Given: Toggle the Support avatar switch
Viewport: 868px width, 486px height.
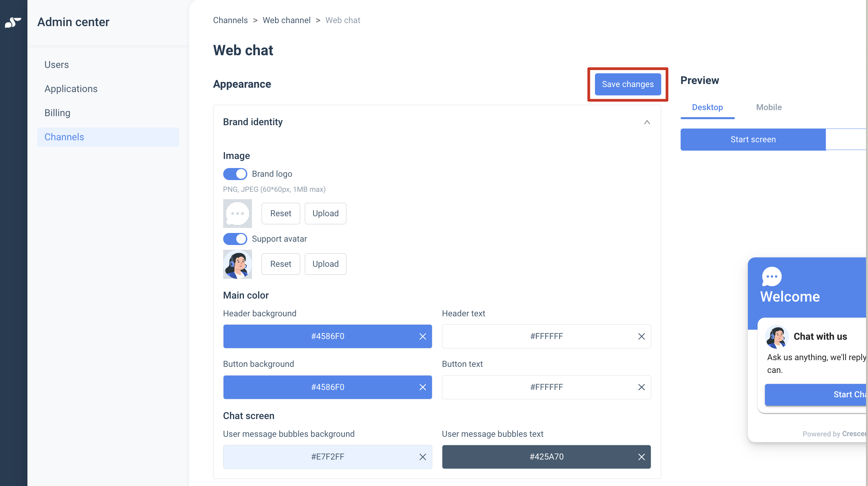Looking at the screenshot, I should click(235, 239).
